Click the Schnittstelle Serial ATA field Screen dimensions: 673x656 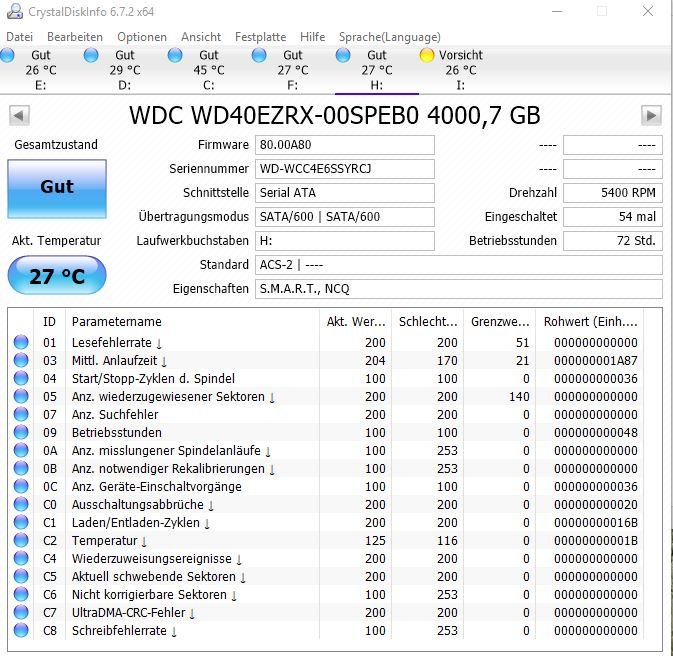(x=345, y=193)
